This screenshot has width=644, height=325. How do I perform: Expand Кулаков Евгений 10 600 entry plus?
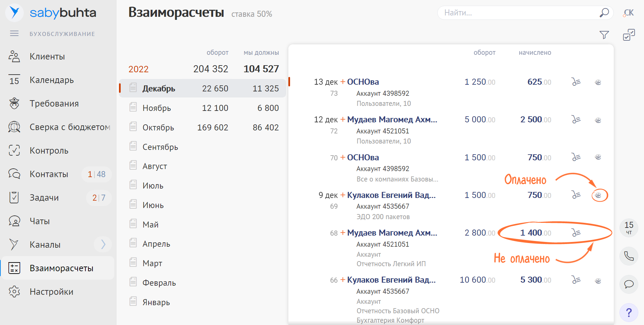343,280
